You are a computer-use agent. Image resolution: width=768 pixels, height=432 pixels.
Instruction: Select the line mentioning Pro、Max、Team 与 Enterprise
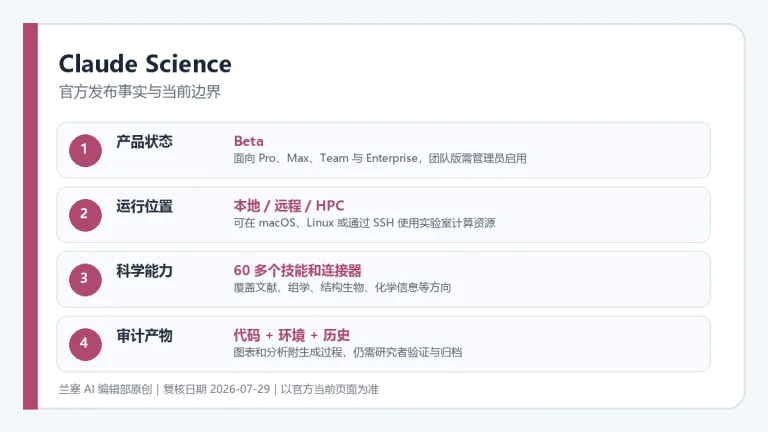(380, 158)
